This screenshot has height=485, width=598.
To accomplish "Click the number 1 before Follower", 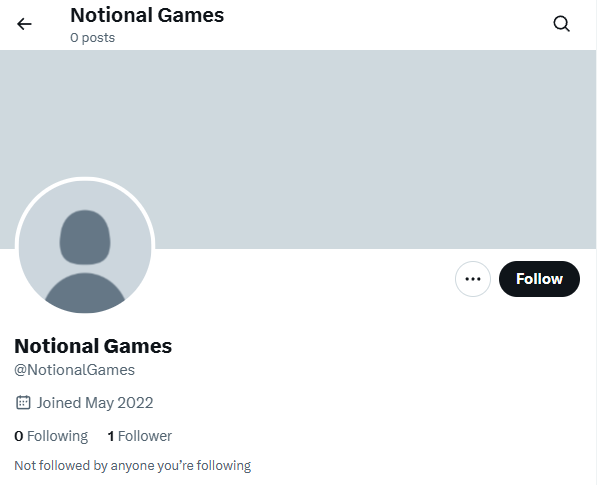I will pyautogui.click(x=111, y=436).
